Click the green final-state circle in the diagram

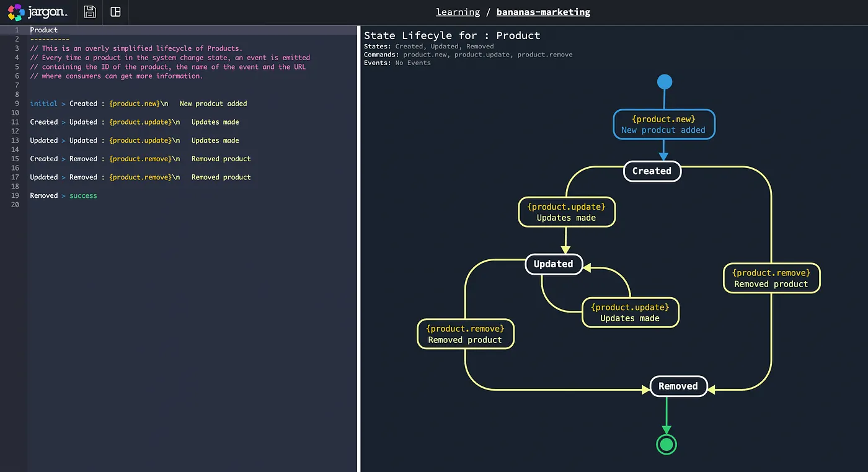click(x=666, y=444)
